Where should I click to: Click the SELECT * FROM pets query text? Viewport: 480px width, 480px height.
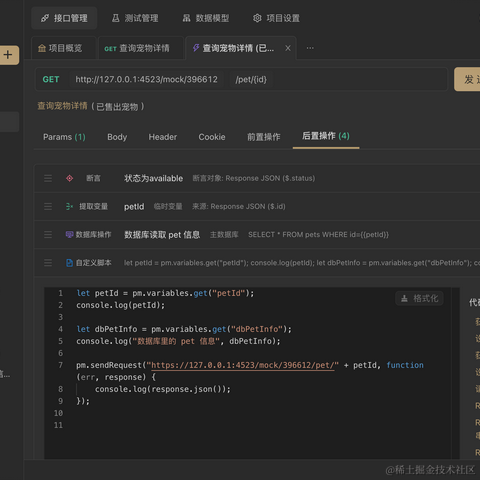[318, 235]
